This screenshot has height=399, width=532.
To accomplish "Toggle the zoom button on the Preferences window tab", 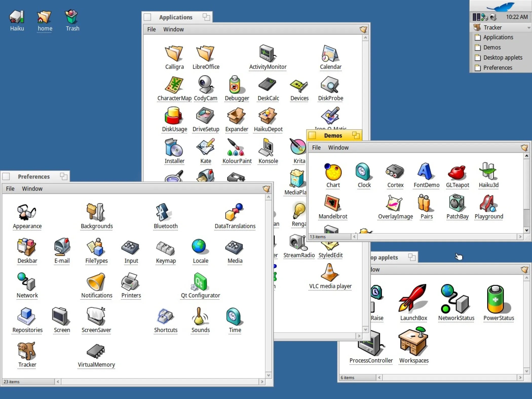I will (64, 176).
